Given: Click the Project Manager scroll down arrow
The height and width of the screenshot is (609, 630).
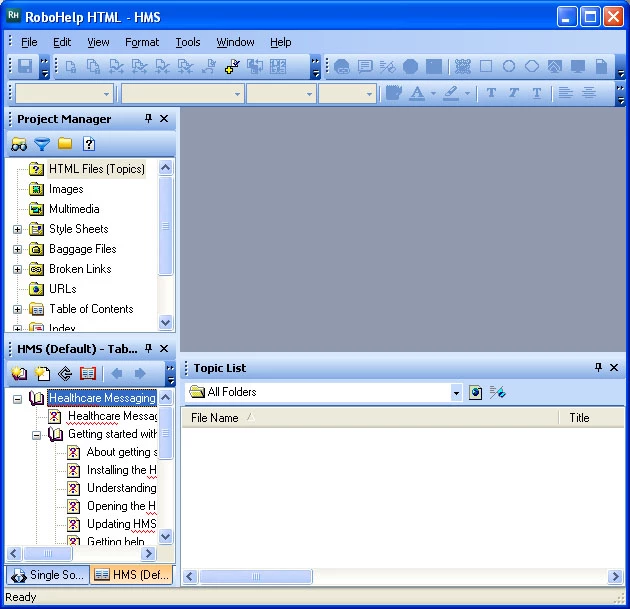Looking at the screenshot, I should click(x=166, y=322).
